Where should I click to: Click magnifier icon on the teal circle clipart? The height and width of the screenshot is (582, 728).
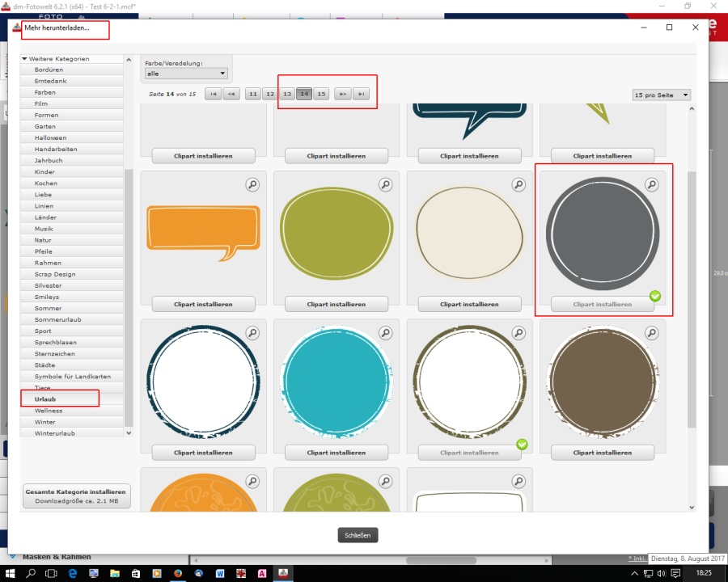point(385,333)
